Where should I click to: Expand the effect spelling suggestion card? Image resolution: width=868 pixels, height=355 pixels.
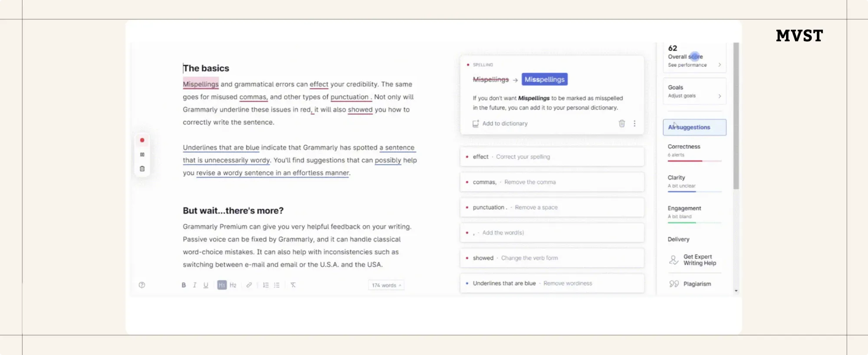click(552, 157)
